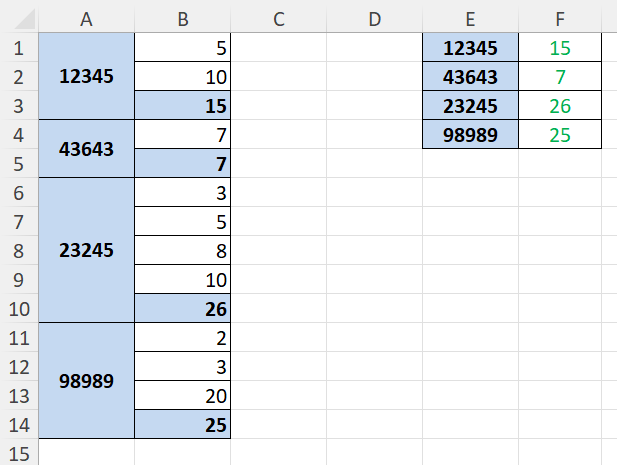Image resolution: width=617 pixels, height=465 pixels.
Task: Click cell B6 containing 3
Action: [x=183, y=192]
